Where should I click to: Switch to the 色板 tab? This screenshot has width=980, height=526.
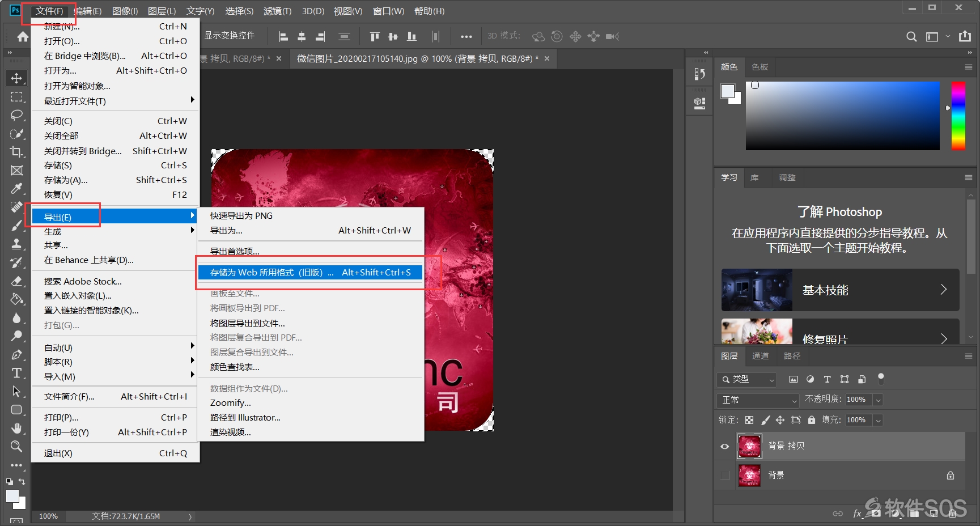pyautogui.click(x=760, y=67)
